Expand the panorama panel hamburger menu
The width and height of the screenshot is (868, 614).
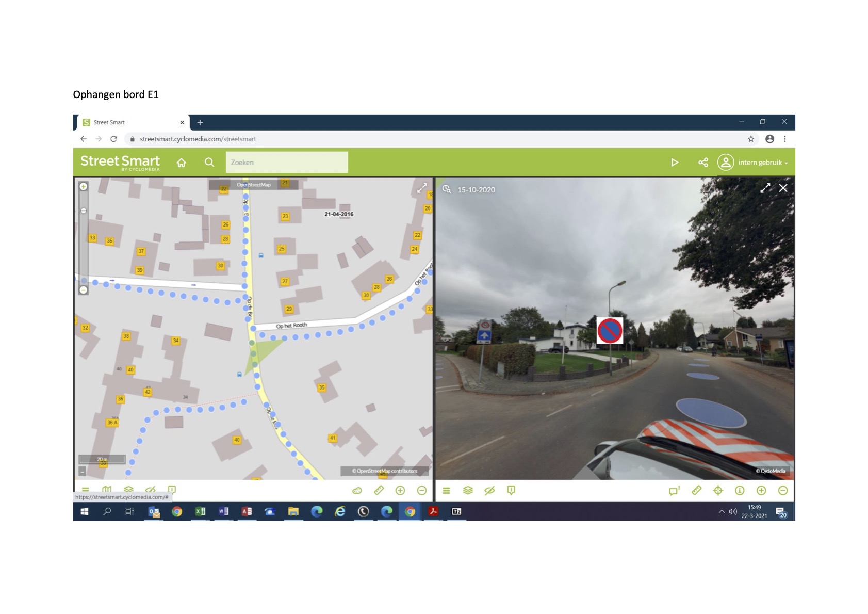coord(446,490)
